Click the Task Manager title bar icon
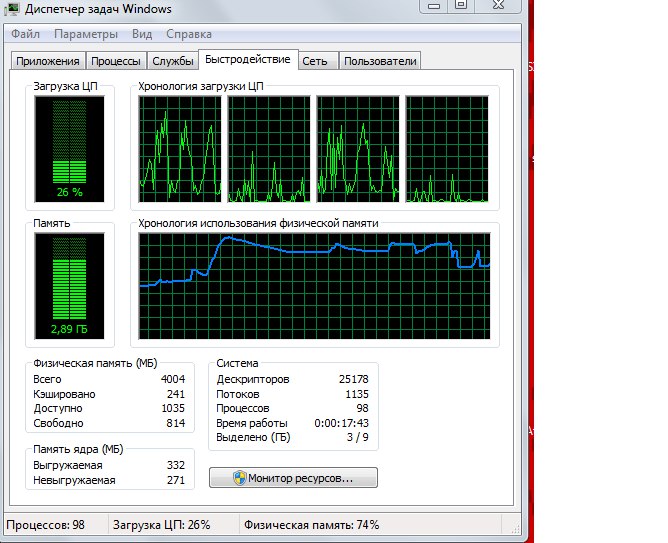This screenshot has height=543, width=668. 11,9
